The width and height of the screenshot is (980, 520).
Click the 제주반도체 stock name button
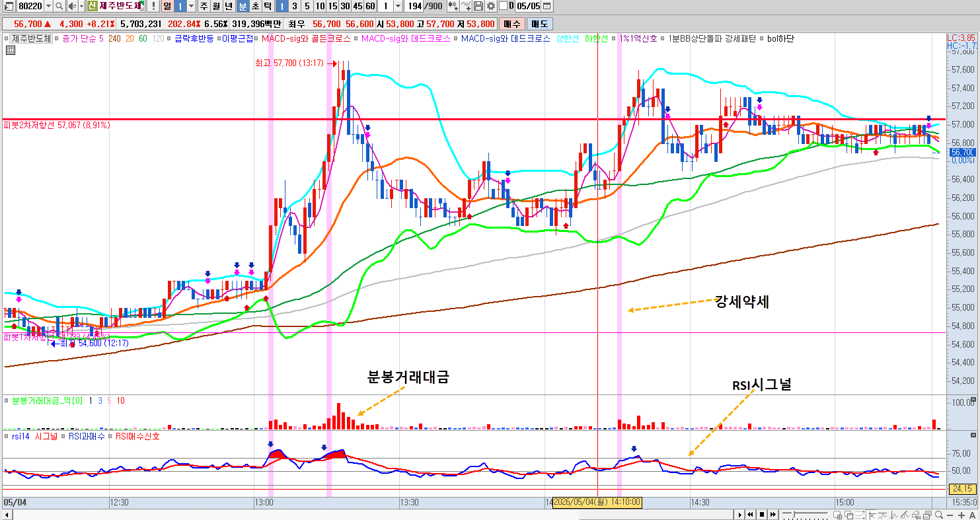point(121,6)
